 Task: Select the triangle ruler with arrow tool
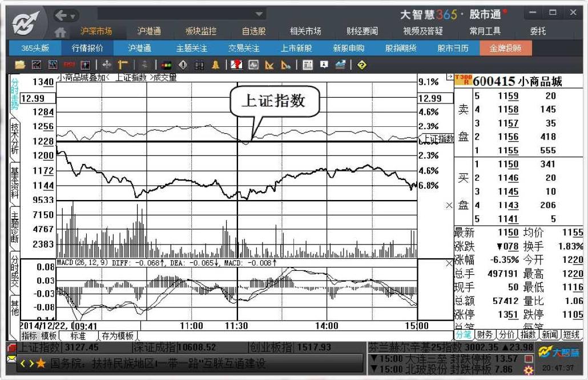286,65
